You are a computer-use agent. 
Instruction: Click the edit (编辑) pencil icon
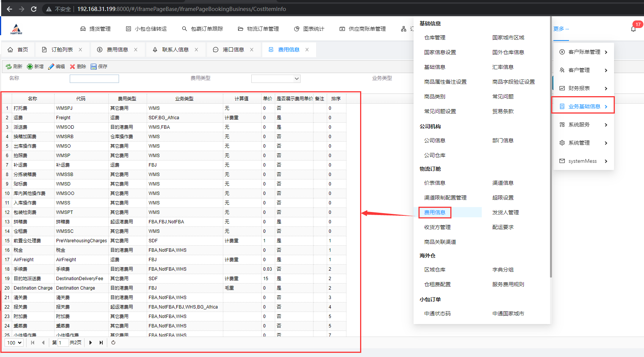click(x=51, y=67)
